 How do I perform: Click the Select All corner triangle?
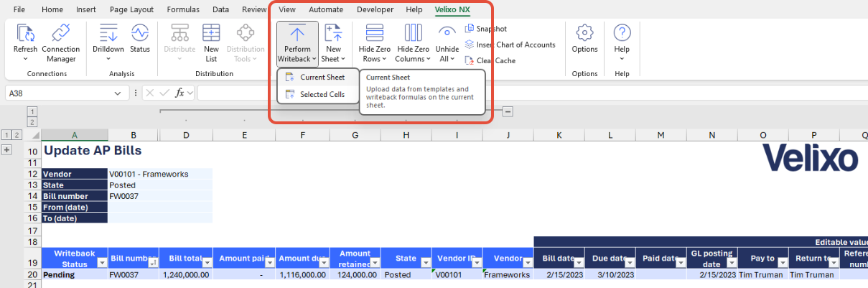(34, 135)
